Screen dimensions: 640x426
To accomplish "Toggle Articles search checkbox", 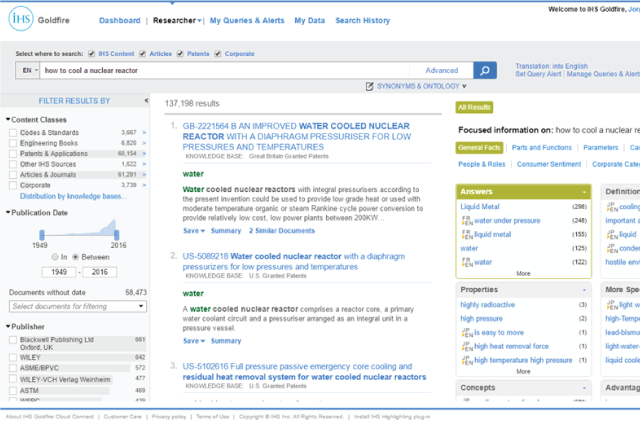I will 142,54.
